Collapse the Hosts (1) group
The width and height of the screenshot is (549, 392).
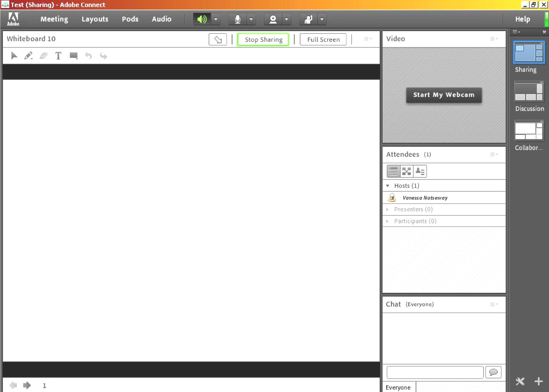pos(387,186)
